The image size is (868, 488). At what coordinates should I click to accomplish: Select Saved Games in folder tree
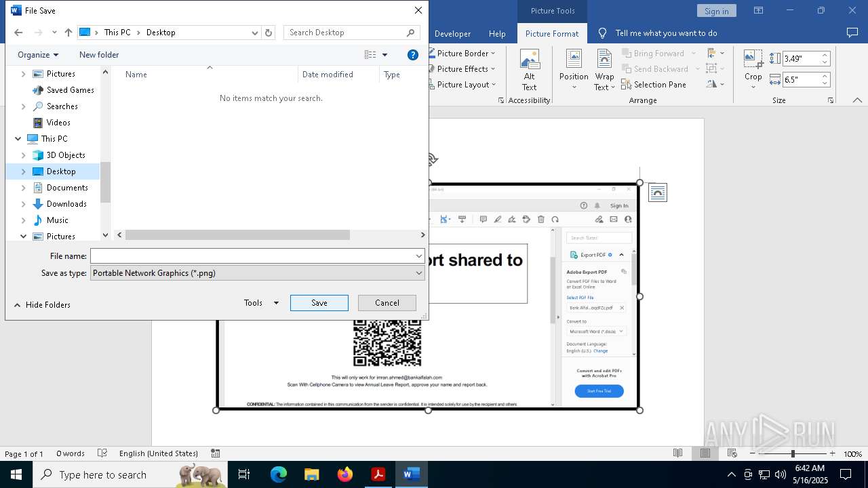(70, 90)
